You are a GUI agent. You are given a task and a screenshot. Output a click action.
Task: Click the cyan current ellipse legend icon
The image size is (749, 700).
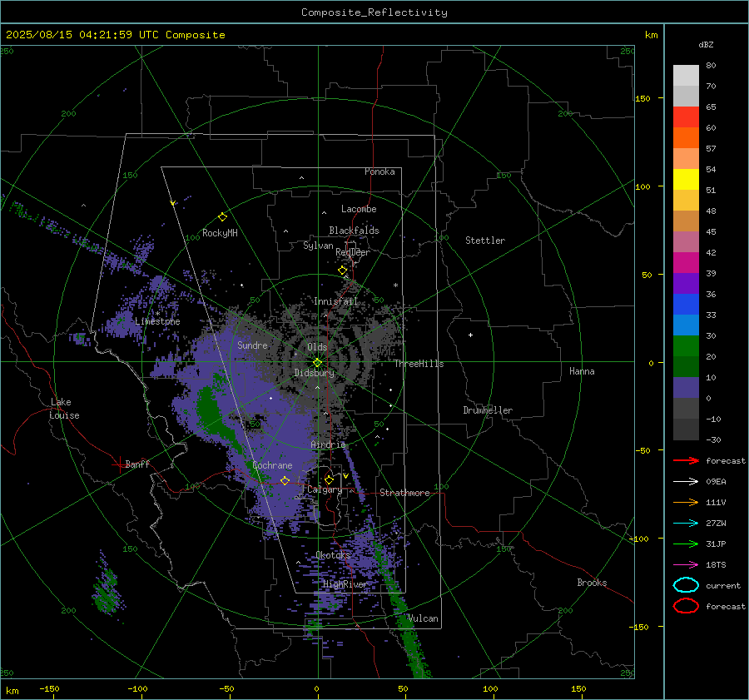[686, 585]
